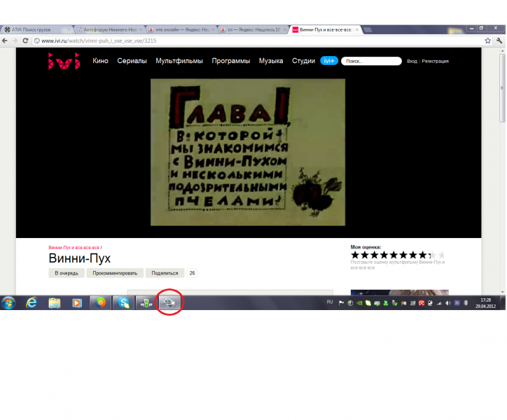Click the red Avira antivirus tray icon
The width and height of the screenshot is (507, 420).
[422, 303]
